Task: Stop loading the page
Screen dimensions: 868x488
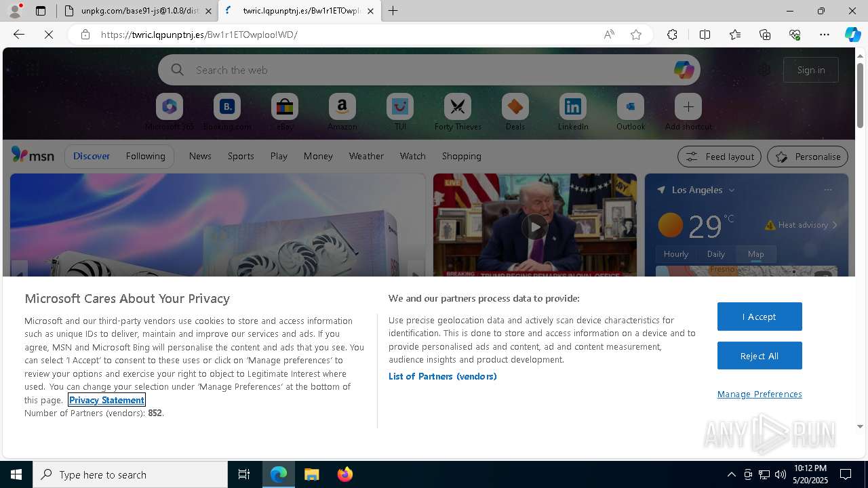Action: pyautogui.click(x=49, y=35)
